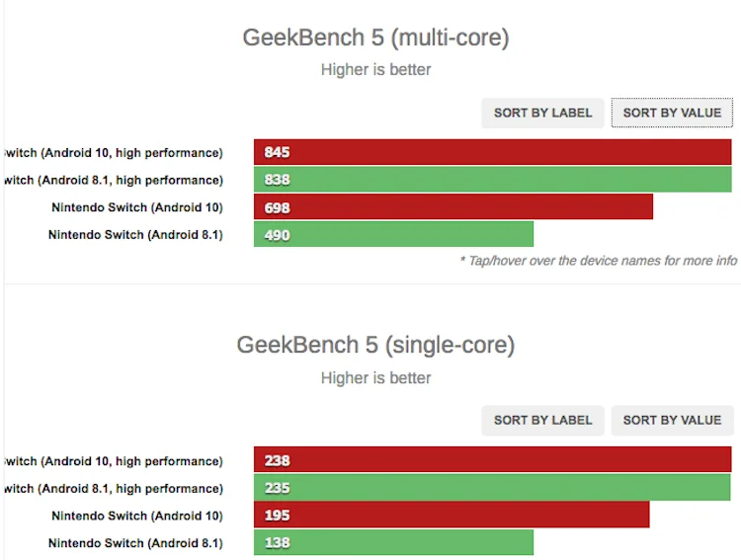The image size is (741, 560).
Task: Click Sort By Label in single-core chart
Action: (x=542, y=420)
